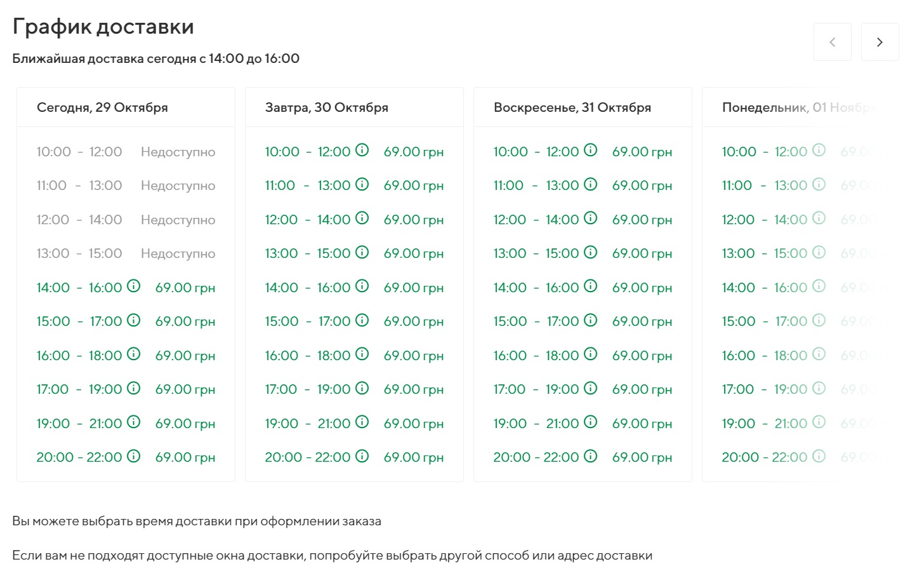
Task: Click info icon for Monday's 15:00 - 17:00 slot
Action: [819, 320]
